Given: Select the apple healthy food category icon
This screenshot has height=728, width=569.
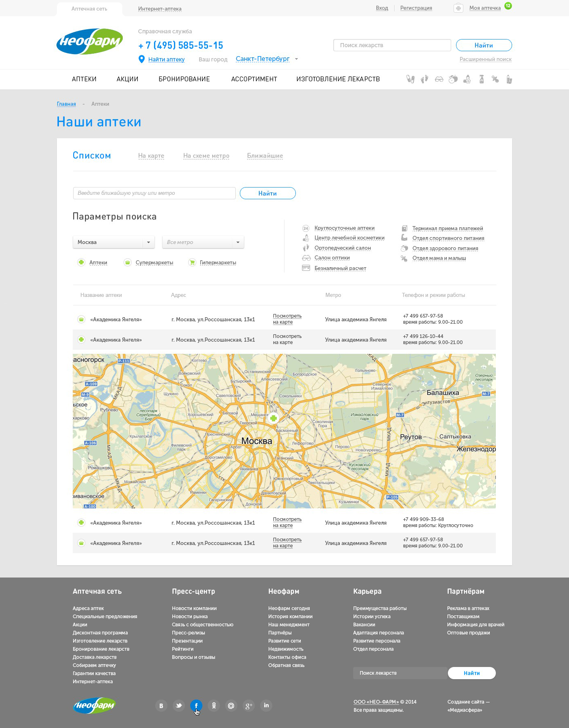Looking at the screenshot, I should click(453, 79).
